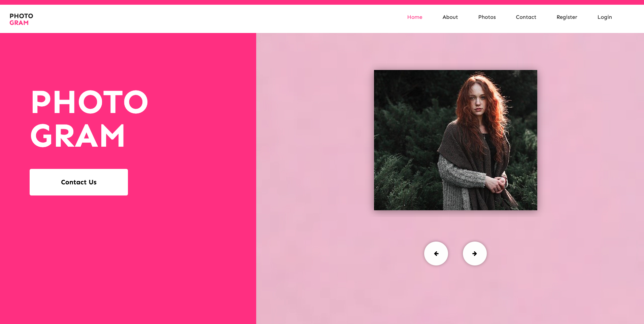Click the pink GRAM text in the logo
This screenshot has height=324, width=644.
(19, 23)
